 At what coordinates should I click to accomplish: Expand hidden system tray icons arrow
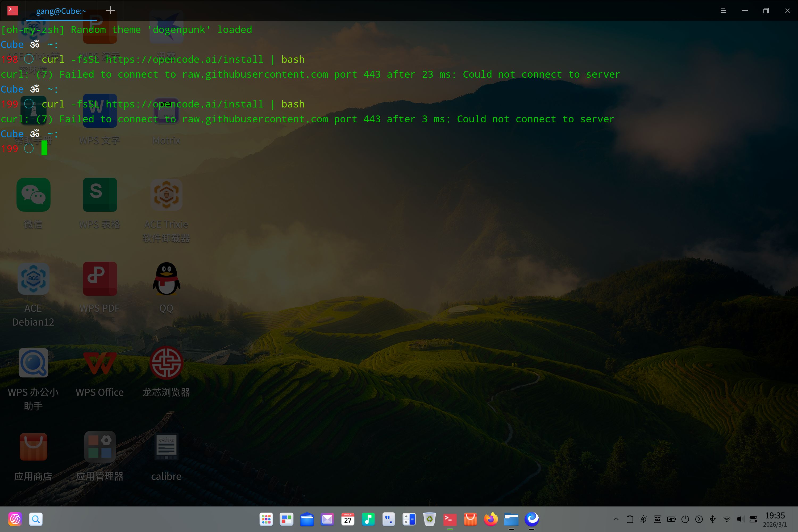(616, 519)
